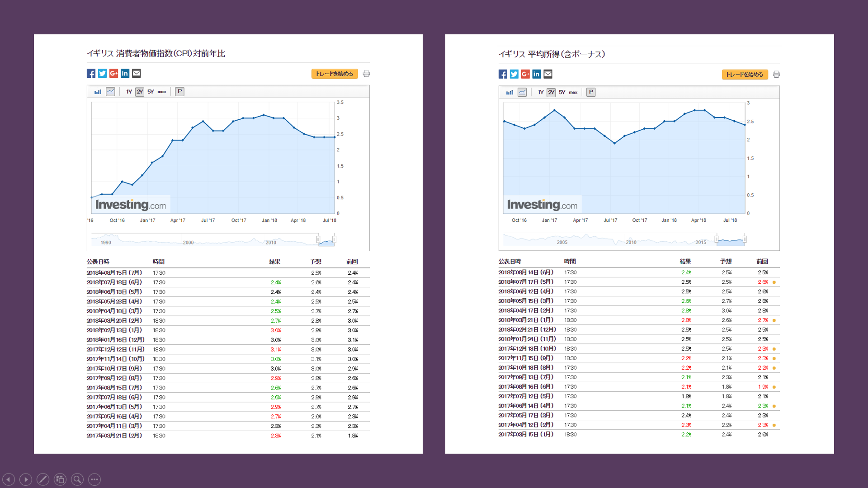Click LinkedIn icon on average earnings chart
868x488 pixels.
coord(537,74)
